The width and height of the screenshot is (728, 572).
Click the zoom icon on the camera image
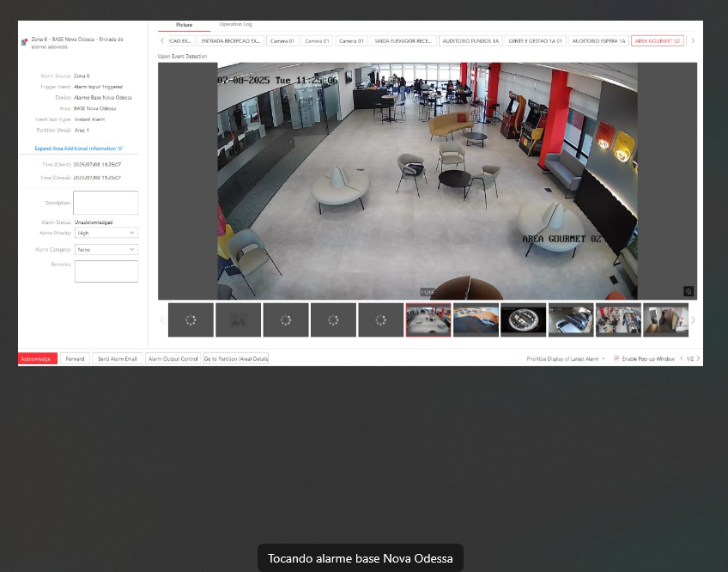(688, 291)
